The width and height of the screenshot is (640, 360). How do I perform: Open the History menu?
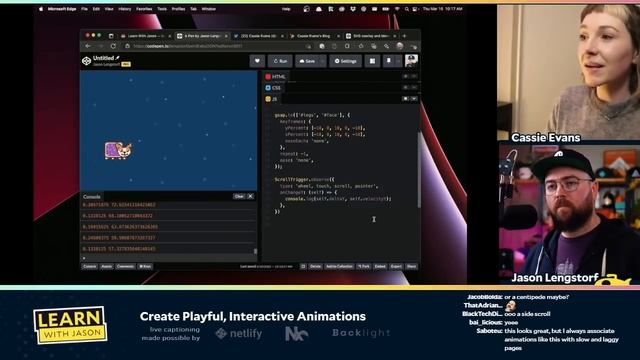(124, 9)
